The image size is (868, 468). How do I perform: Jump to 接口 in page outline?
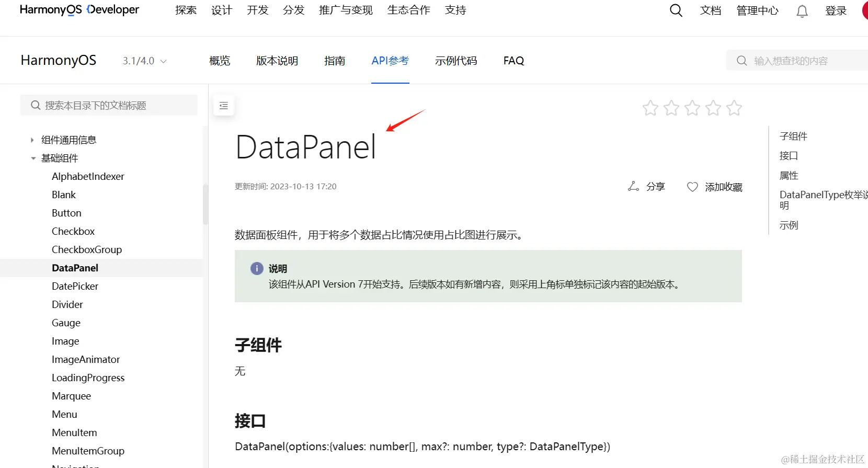pyautogui.click(x=789, y=156)
